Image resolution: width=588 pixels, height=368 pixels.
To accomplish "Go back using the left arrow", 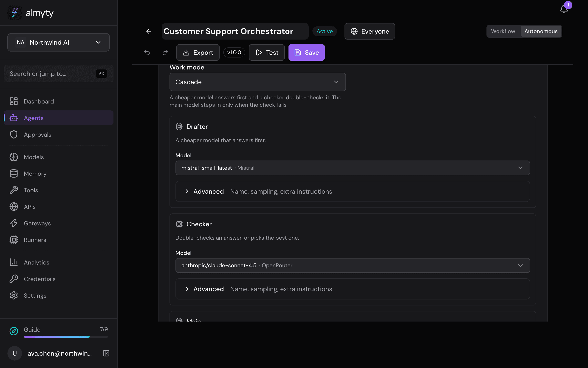I will 149,32.
